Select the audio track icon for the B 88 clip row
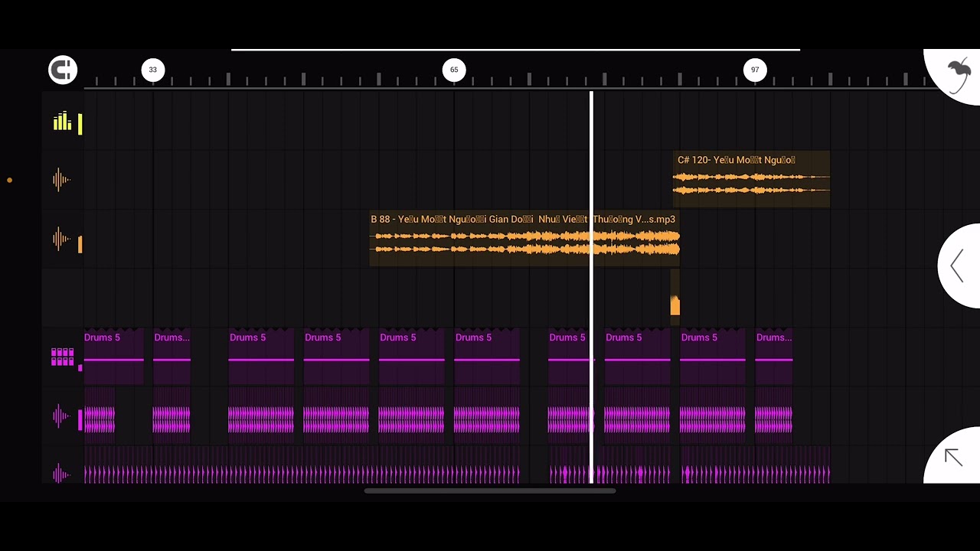 tap(61, 240)
